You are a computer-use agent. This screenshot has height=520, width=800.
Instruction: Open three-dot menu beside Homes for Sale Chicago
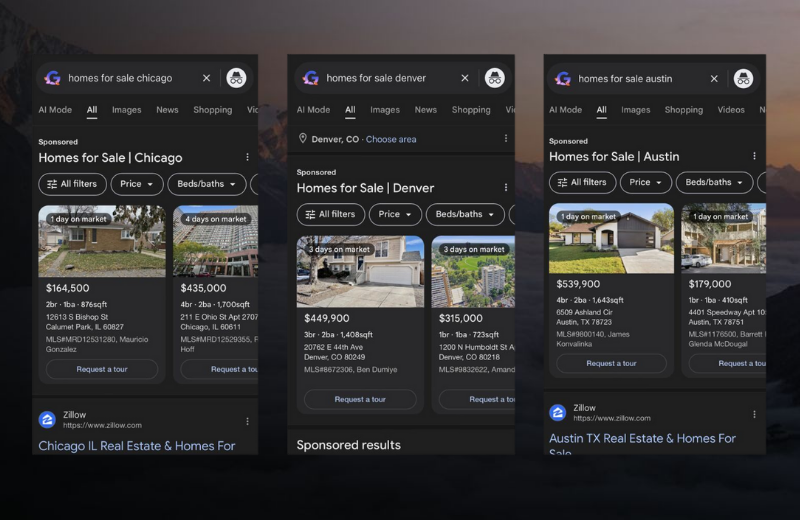[x=247, y=157]
